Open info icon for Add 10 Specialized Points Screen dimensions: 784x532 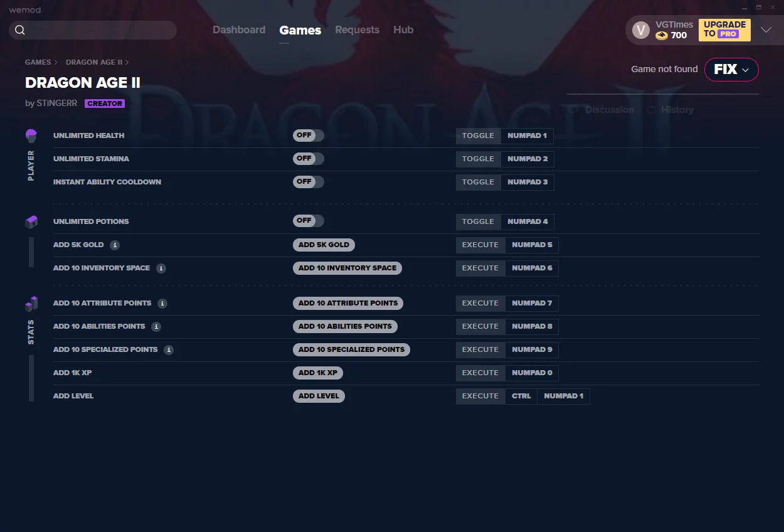(169, 350)
